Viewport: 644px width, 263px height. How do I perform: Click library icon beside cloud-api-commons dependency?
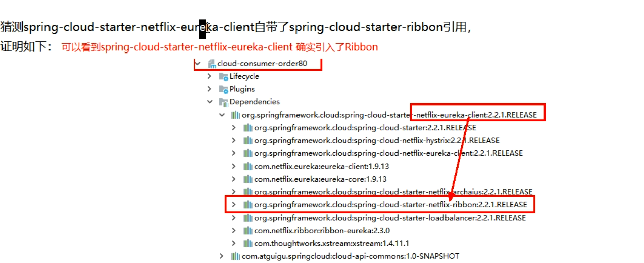[235, 256]
